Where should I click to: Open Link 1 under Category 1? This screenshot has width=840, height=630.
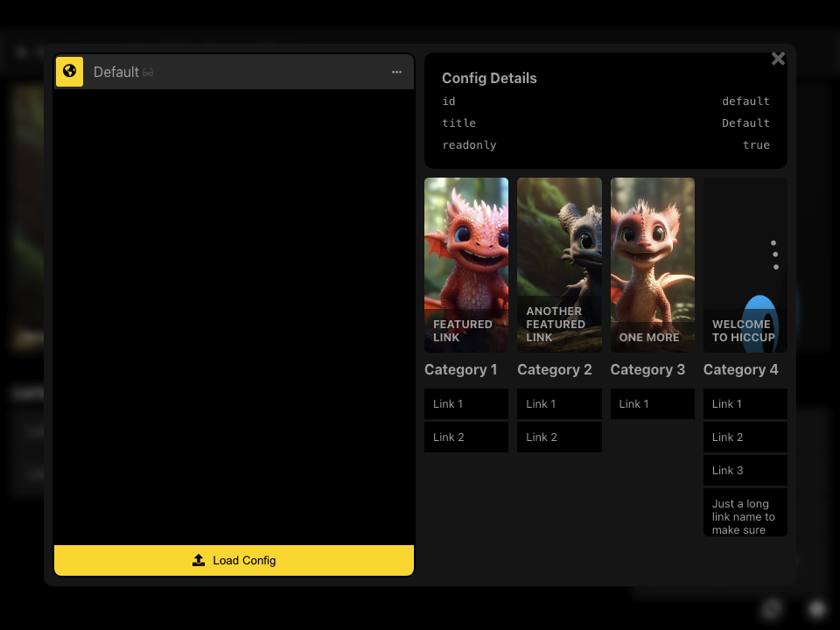coord(466,404)
